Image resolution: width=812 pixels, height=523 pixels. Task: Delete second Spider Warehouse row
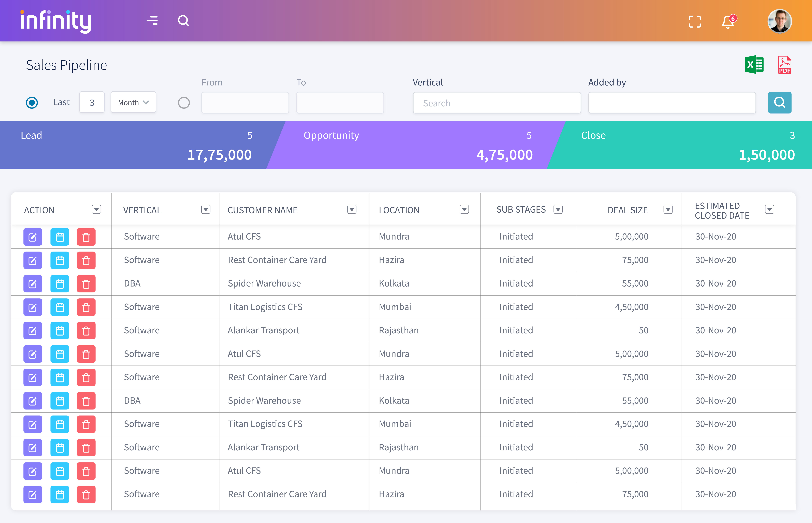86,401
